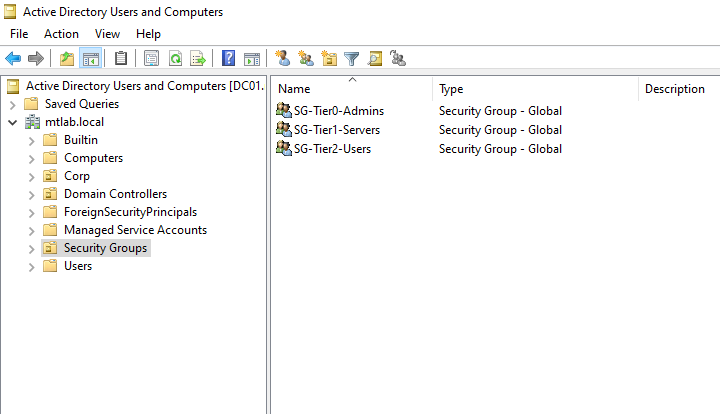Open the File menu
The height and width of the screenshot is (414, 720).
tap(19, 34)
